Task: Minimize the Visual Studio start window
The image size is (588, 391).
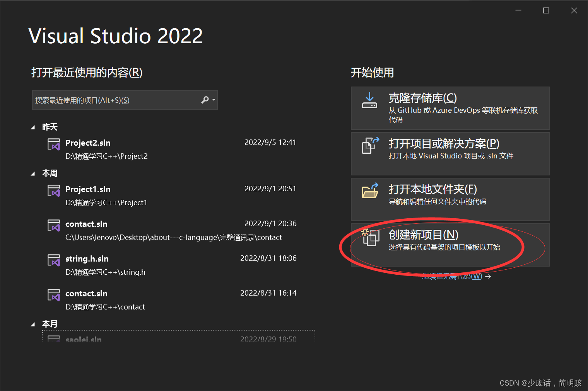Action: pyautogui.click(x=518, y=10)
